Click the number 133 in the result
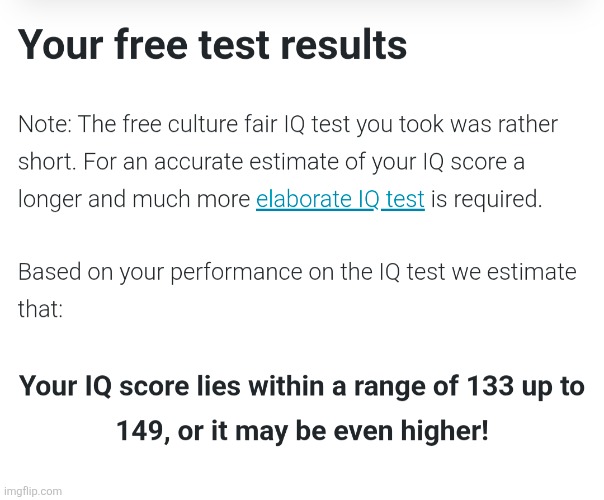Image resolution: width=604 pixels, height=500 pixels. pos(490,386)
